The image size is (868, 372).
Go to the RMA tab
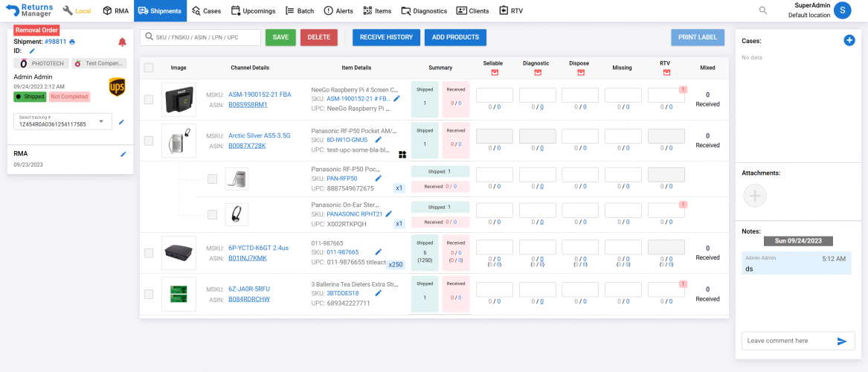pos(116,10)
